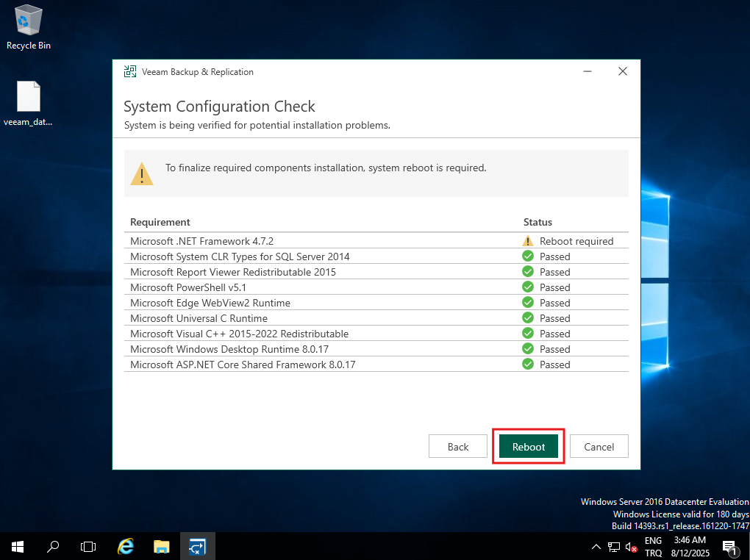Viewport: 750px width, 560px height.
Task: Select the Microsoft .NET Framework 4.7.2 row
Action: coord(376,240)
